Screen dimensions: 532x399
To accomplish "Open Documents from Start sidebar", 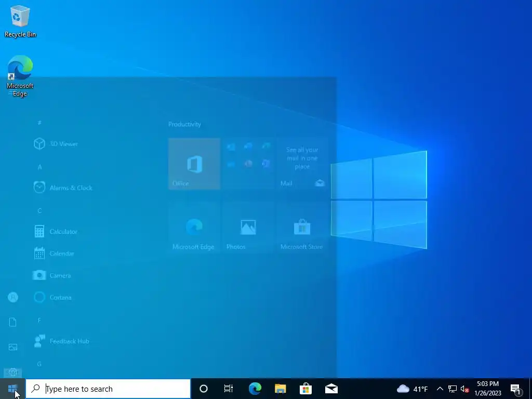I will (x=13, y=322).
